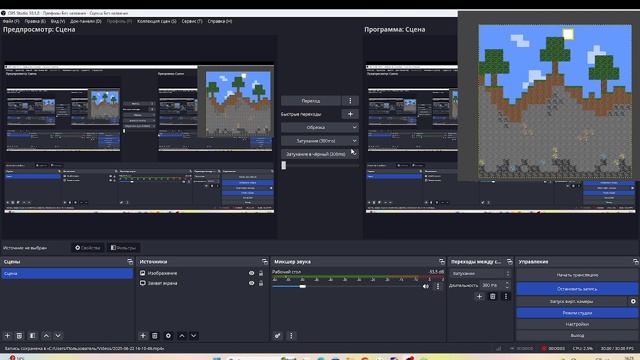The image size is (640, 360).
Task: Move source up in Источники panel
Action: pyautogui.click(x=182, y=336)
